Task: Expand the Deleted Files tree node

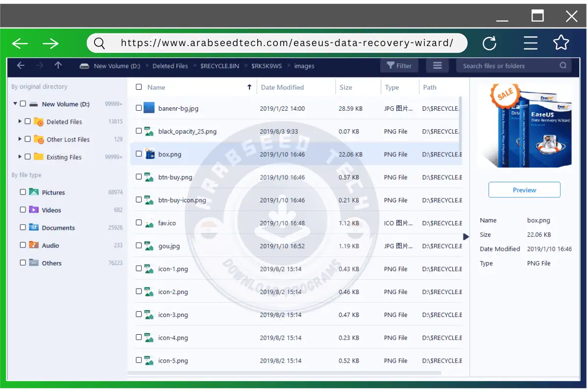Action: (x=20, y=122)
